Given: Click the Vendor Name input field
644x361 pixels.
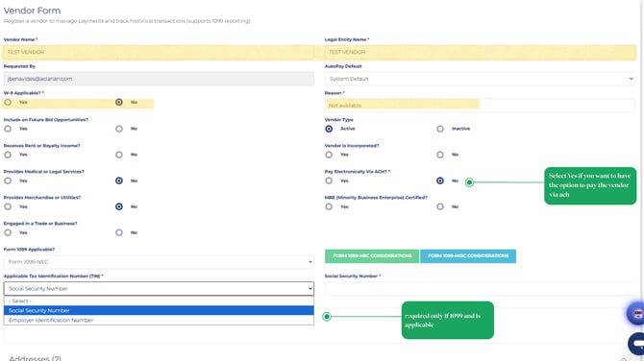Looking at the screenshot, I should [159, 52].
